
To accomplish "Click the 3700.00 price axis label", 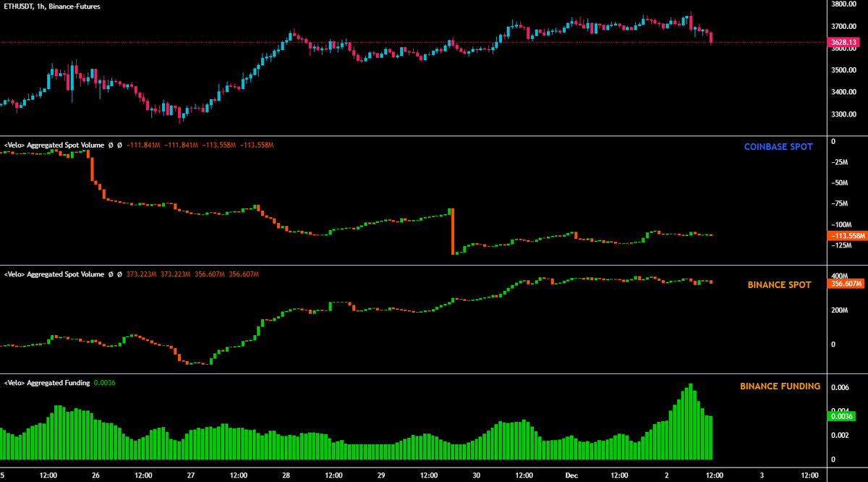I will pos(845,27).
